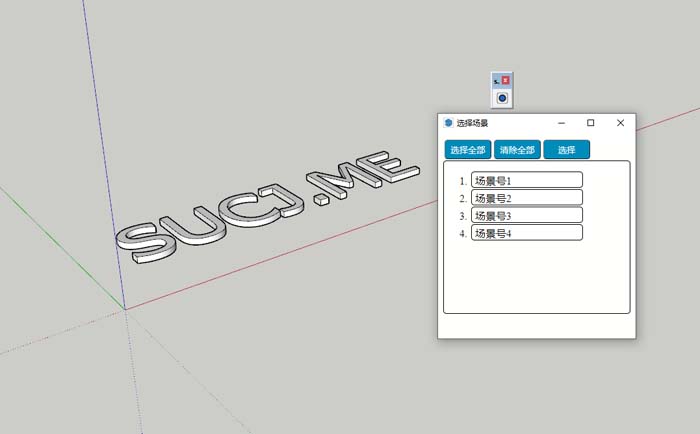700x434 pixels.
Task: Maximize the 选择场景 dialog window
Action: [590, 123]
